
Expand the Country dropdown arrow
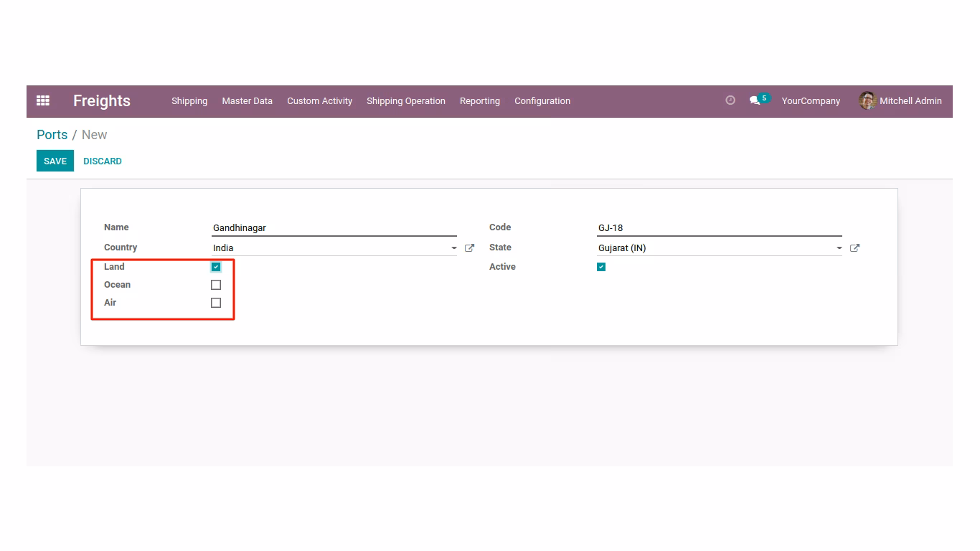[453, 248]
